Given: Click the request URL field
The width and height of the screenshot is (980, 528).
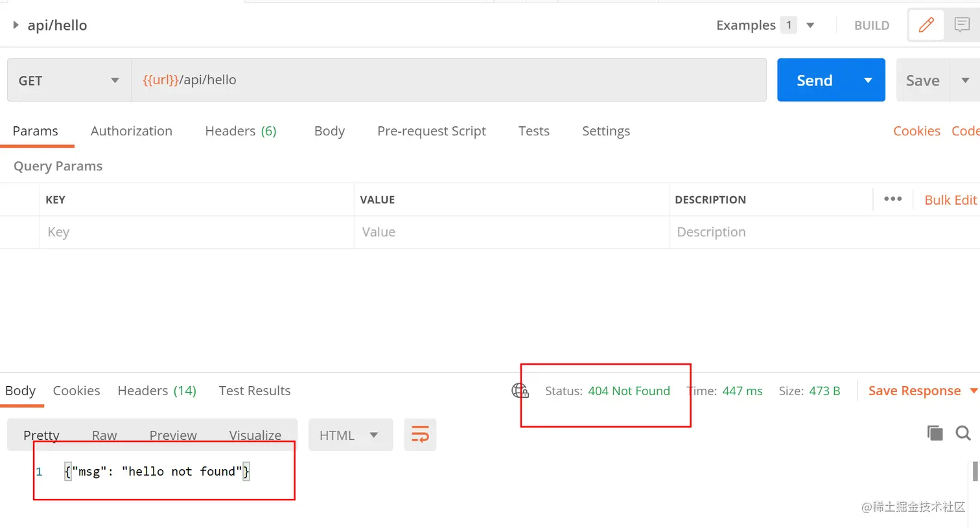Looking at the screenshot, I should pos(449,80).
